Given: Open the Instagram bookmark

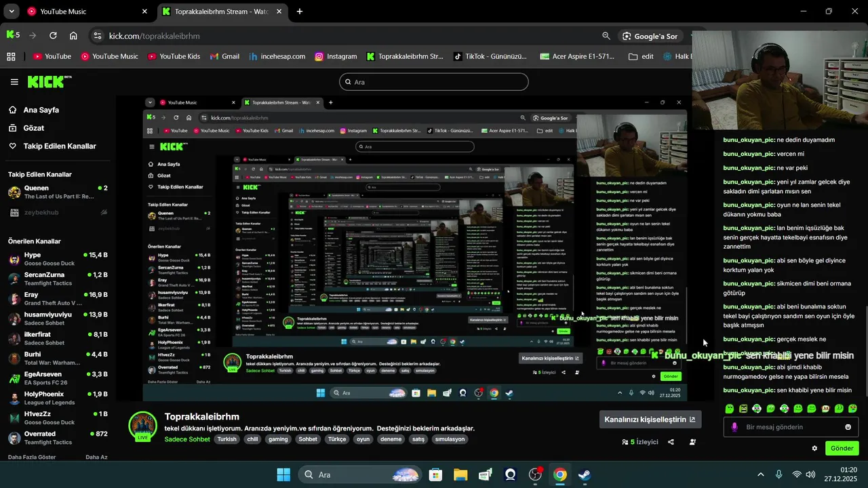Looking at the screenshot, I should click(336, 56).
